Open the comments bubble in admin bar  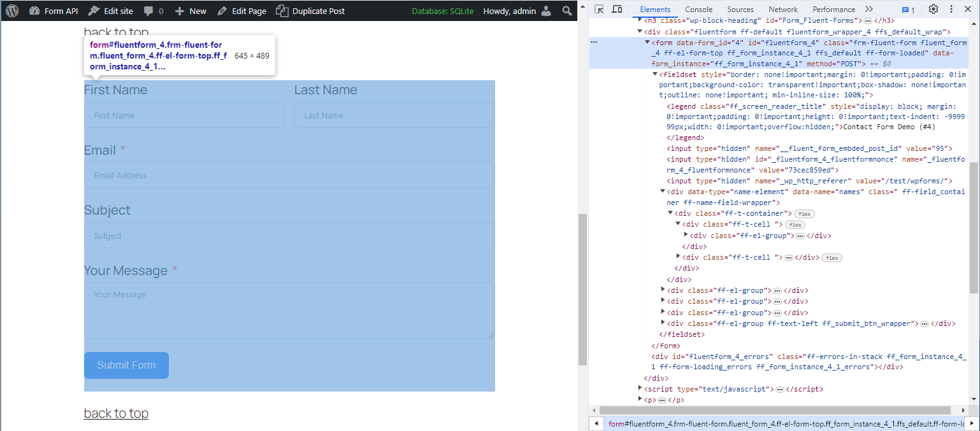click(x=153, y=11)
